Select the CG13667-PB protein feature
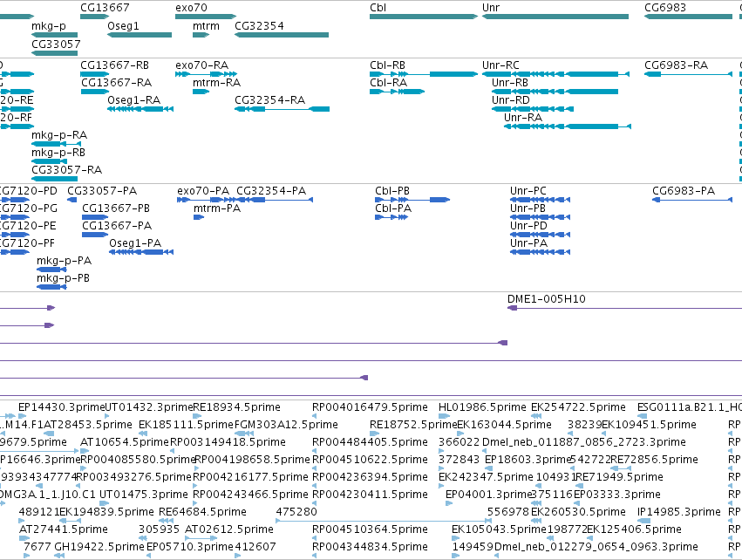This screenshot has width=742, height=560. click(95, 217)
